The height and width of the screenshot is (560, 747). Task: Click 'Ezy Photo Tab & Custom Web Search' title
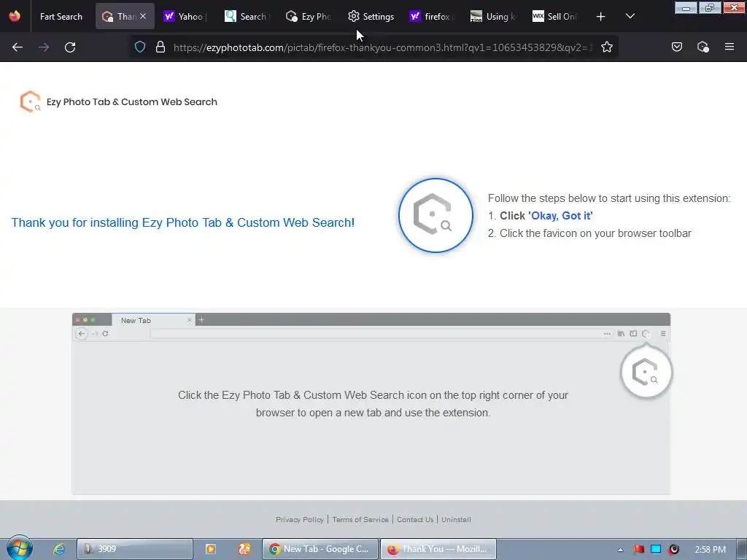(x=132, y=102)
